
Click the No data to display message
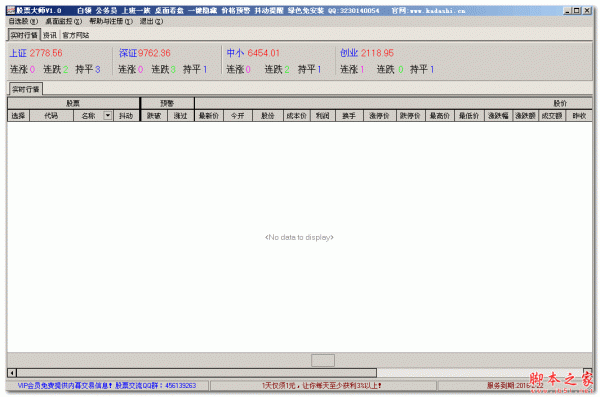click(299, 237)
